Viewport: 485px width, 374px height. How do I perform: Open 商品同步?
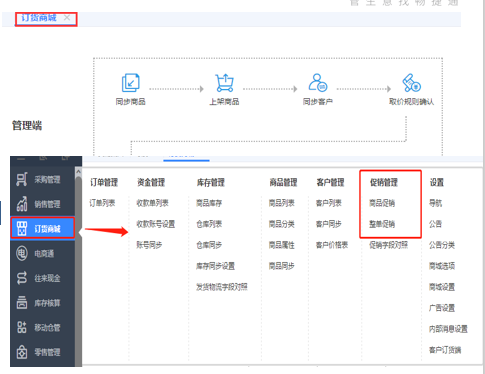tap(282, 266)
